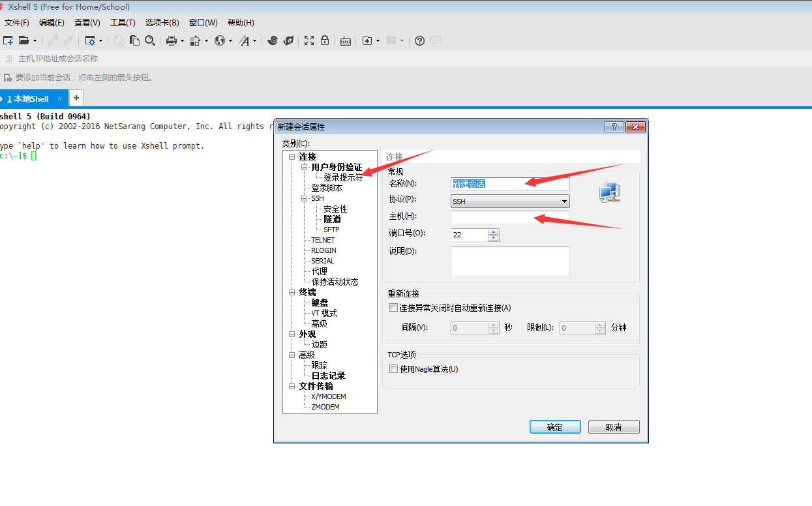Image resolution: width=812 pixels, height=506 pixels.
Task: Collapse the 连接 tree node
Action: point(292,156)
